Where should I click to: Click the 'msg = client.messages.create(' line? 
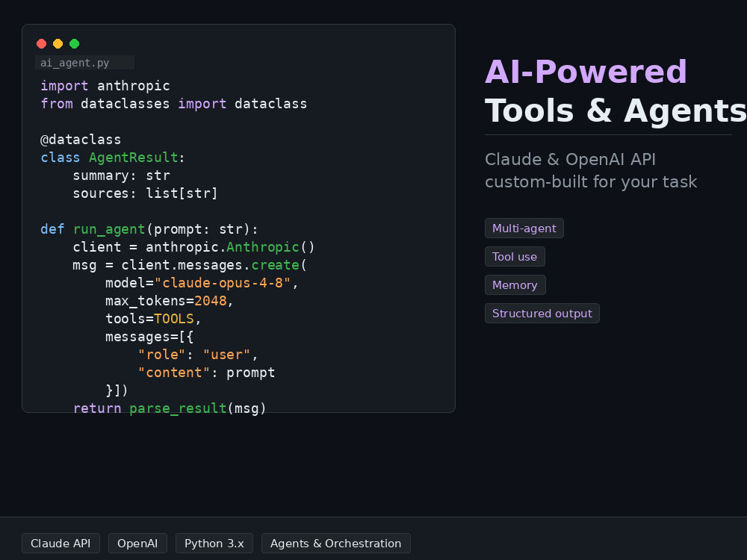(x=190, y=265)
